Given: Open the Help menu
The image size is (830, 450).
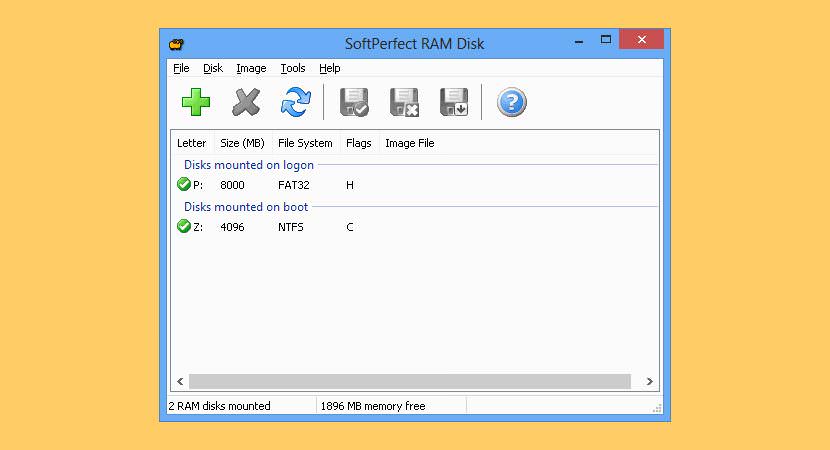Looking at the screenshot, I should click(329, 68).
